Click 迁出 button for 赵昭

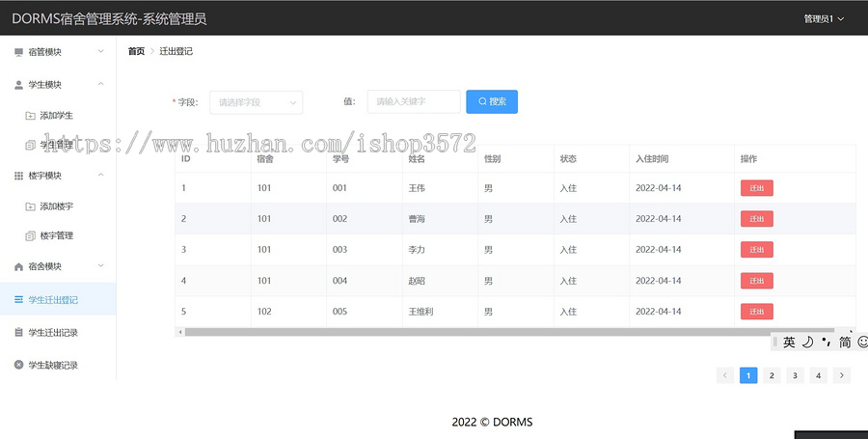(757, 281)
